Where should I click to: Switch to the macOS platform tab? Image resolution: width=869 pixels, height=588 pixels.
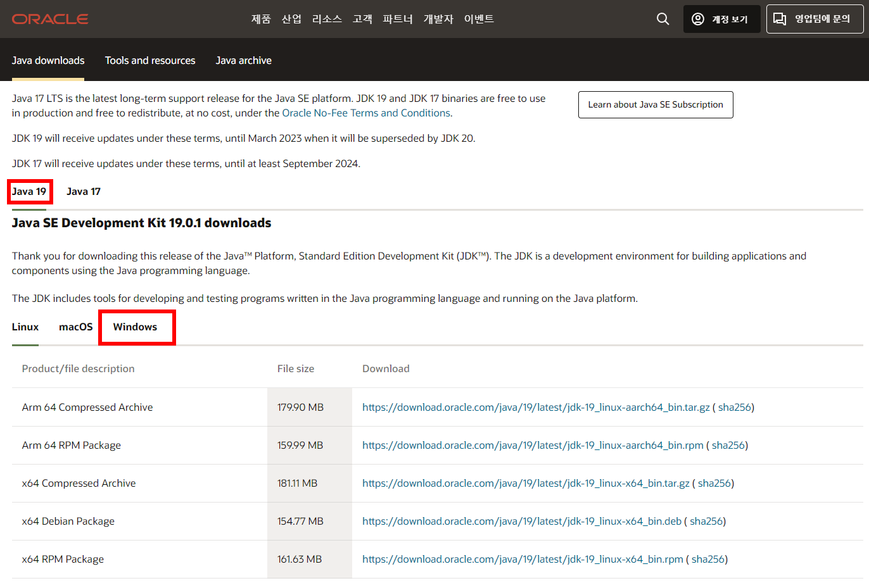tap(76, 327)
